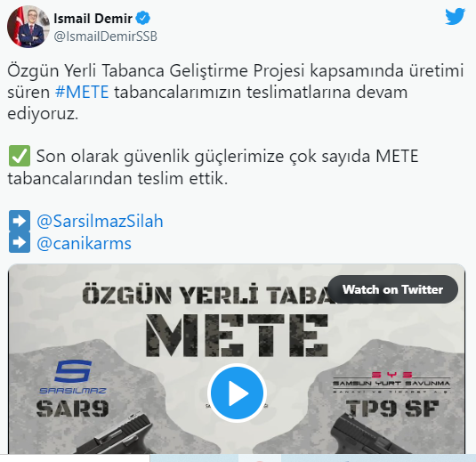The width and height of the screenshot is (476, 462).
Task: Click the green checkmark emoji
Action: (x=20, y=156)
